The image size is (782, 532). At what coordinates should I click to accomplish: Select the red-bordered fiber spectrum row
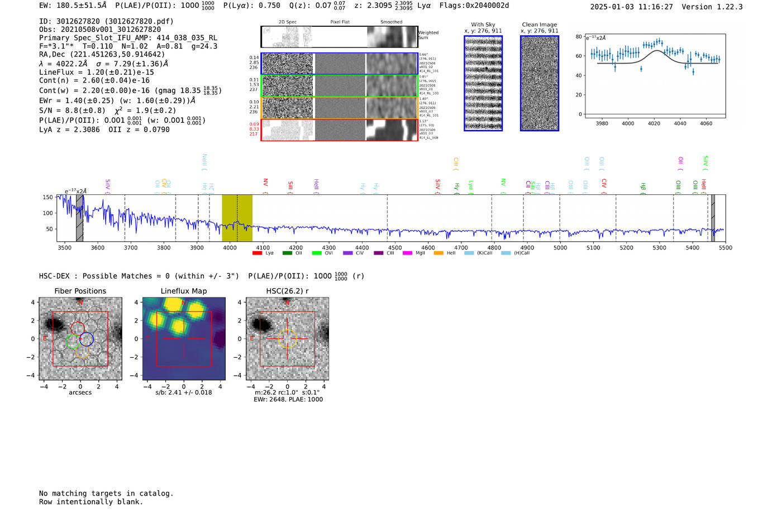click(x=339, y=130)
